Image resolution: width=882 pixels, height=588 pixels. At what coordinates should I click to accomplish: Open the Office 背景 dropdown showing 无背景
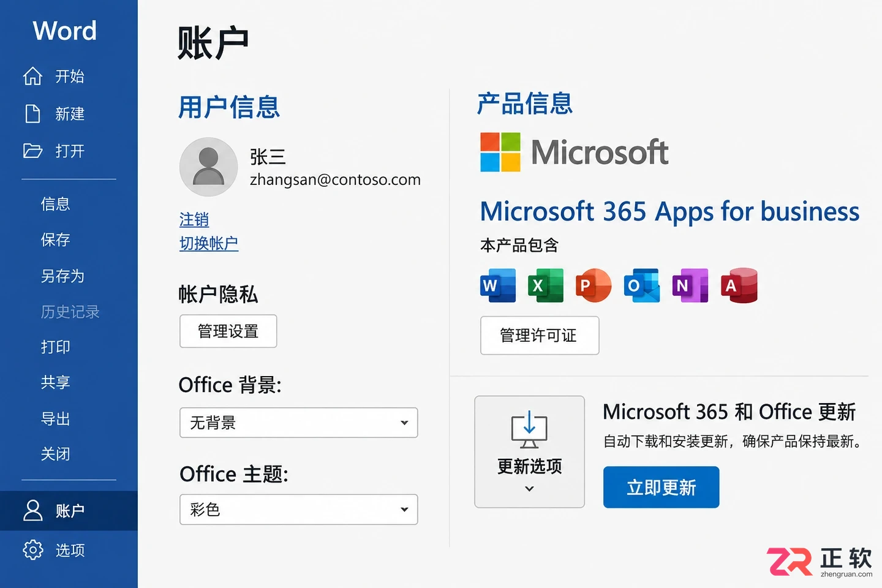tap(299, 423)
